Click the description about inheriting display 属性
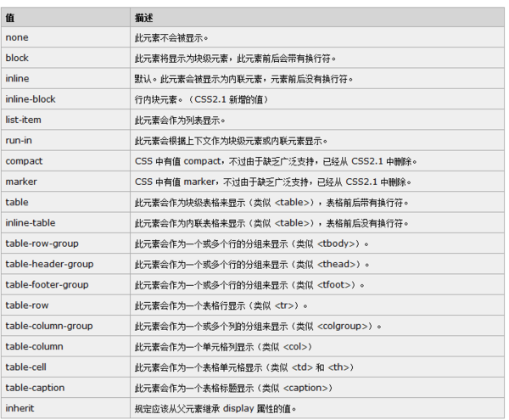The image size is (509, 420). pos(215,409)
